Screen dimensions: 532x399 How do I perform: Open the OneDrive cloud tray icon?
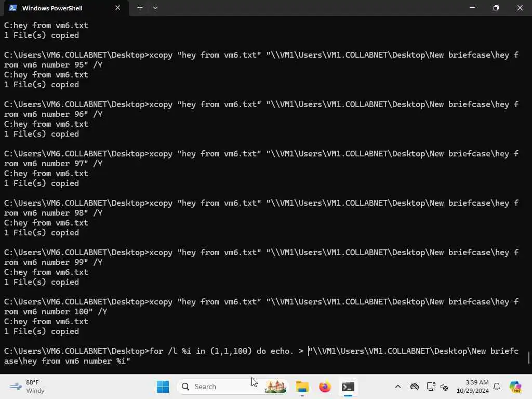point(414,387)
